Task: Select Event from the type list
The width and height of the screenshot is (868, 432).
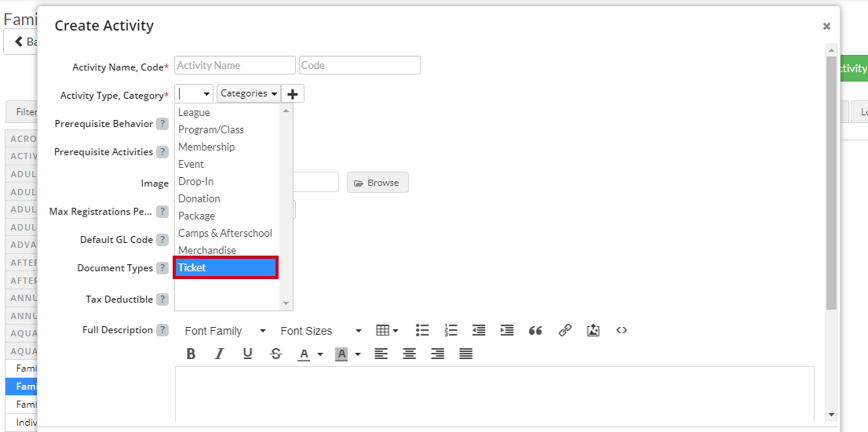Action: pyautogui.click(x=228, y=165)
